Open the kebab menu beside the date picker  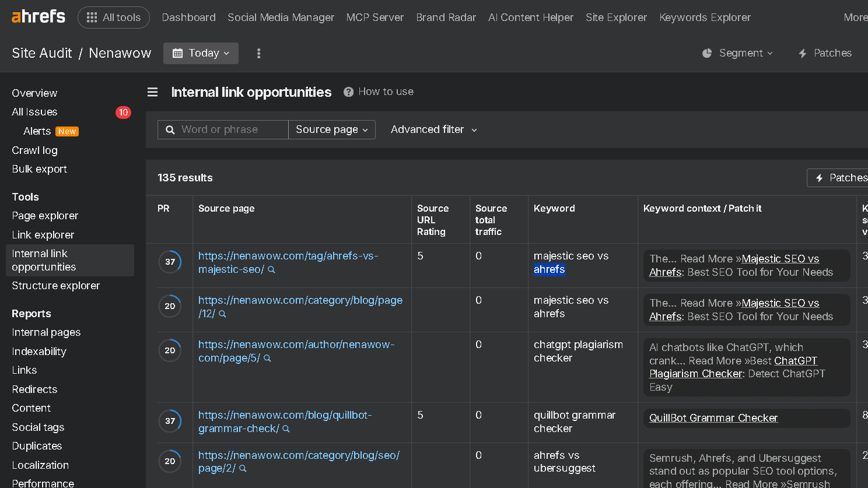[258, 53]
